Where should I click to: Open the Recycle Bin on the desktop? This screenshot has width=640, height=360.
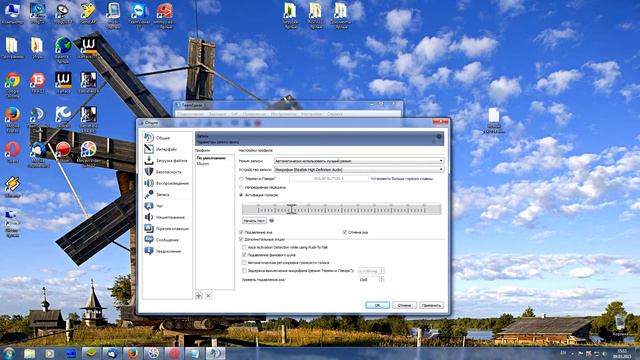(620, 325)
